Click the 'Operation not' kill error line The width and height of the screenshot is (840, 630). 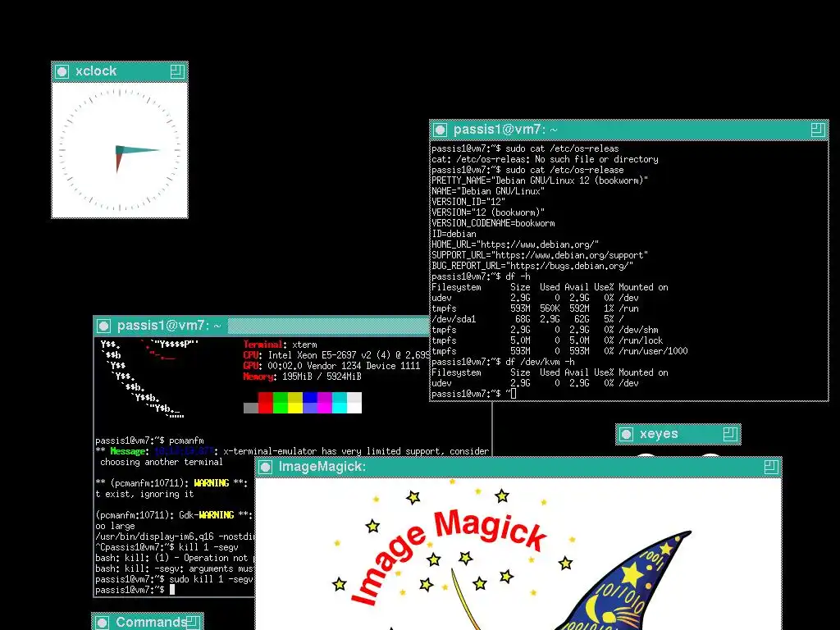(x=174, y=558)
